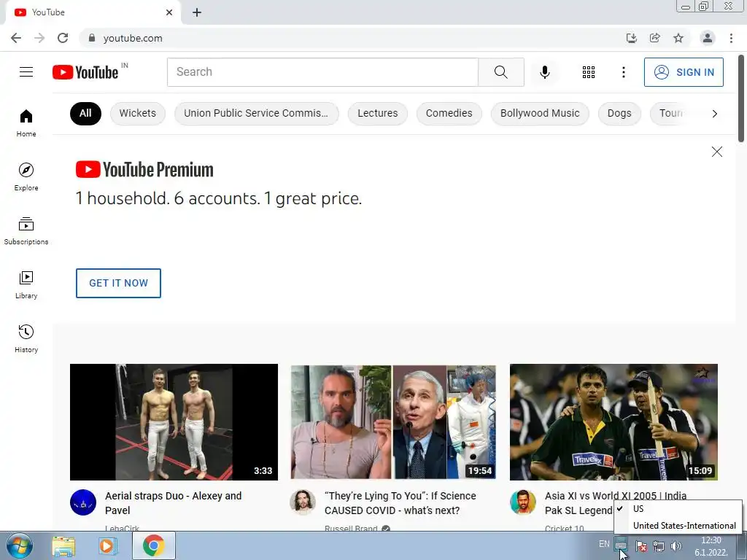The height and width of the screenshot is (560, 747).
Task: Click the install app icon in address bar
Action: (631, 38)
